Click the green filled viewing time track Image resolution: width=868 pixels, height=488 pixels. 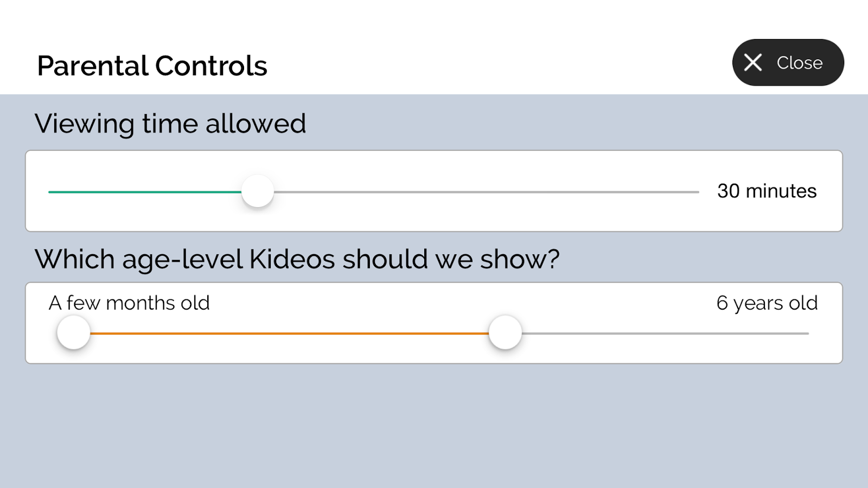[145, 192]
